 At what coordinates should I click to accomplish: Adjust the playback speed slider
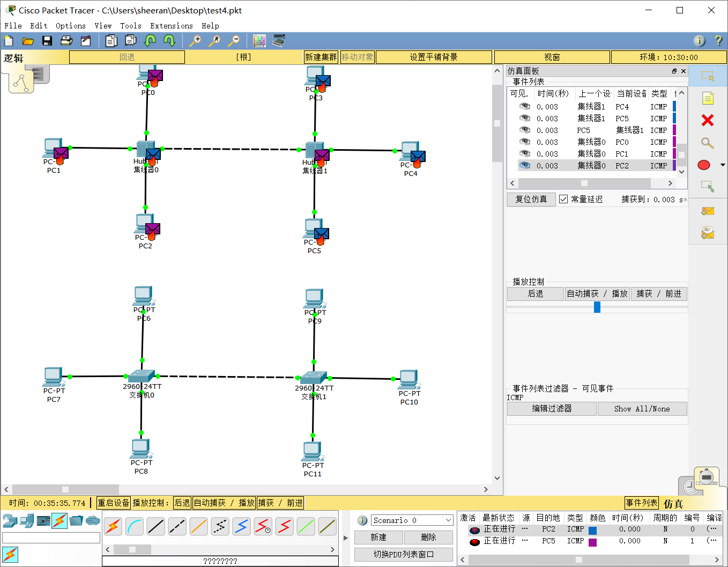point(597,307)
